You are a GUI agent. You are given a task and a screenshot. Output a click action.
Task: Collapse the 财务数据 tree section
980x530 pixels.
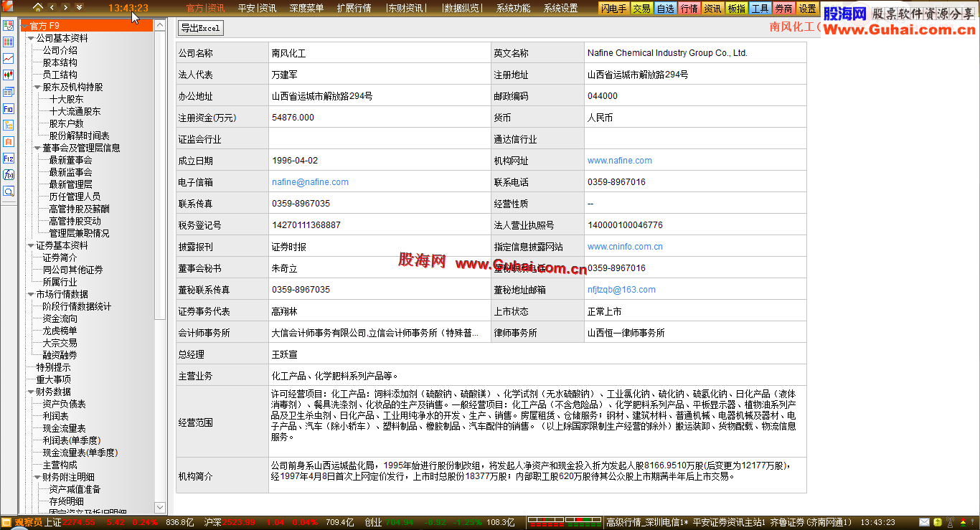[31, 392]
